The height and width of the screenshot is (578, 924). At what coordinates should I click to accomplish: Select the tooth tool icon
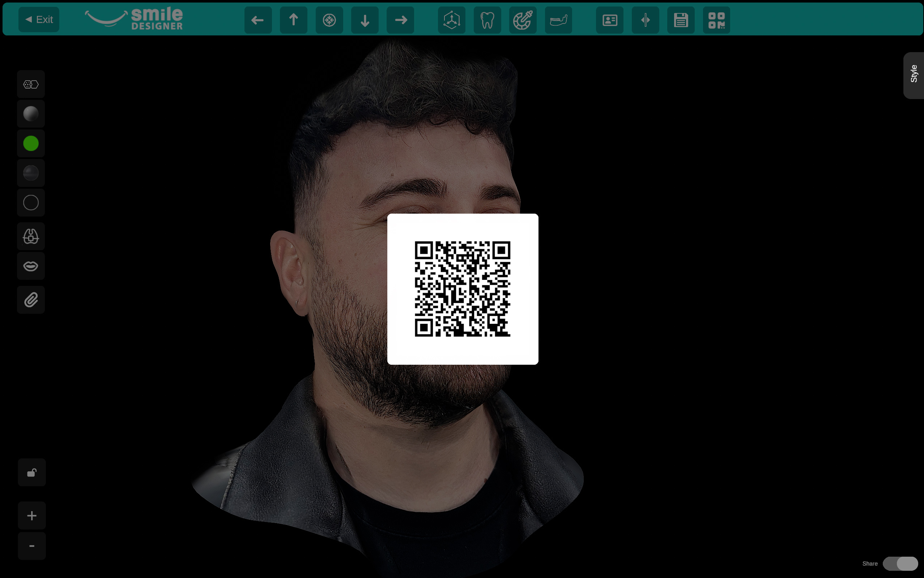(x=487, y=20)
